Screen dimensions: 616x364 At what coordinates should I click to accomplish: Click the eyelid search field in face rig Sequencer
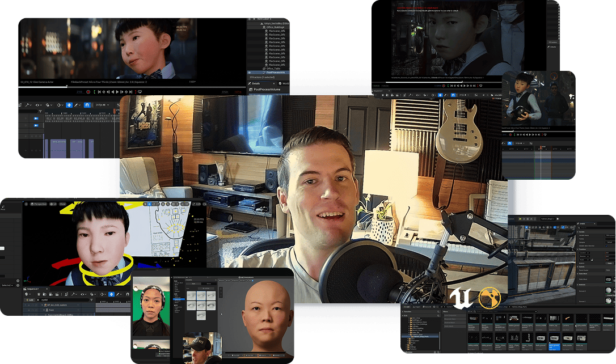[63, 300]
